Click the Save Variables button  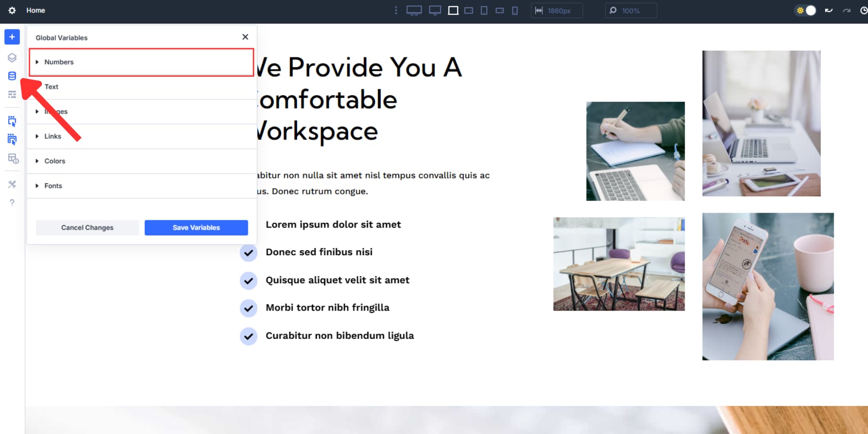point(196,227)
